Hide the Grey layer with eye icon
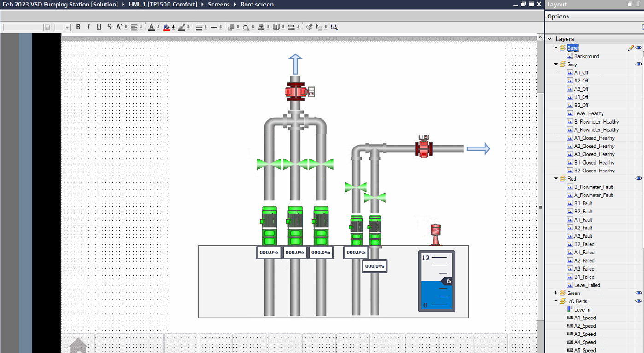The height and width of the screenshot is (353, 644). click(638, 65)
